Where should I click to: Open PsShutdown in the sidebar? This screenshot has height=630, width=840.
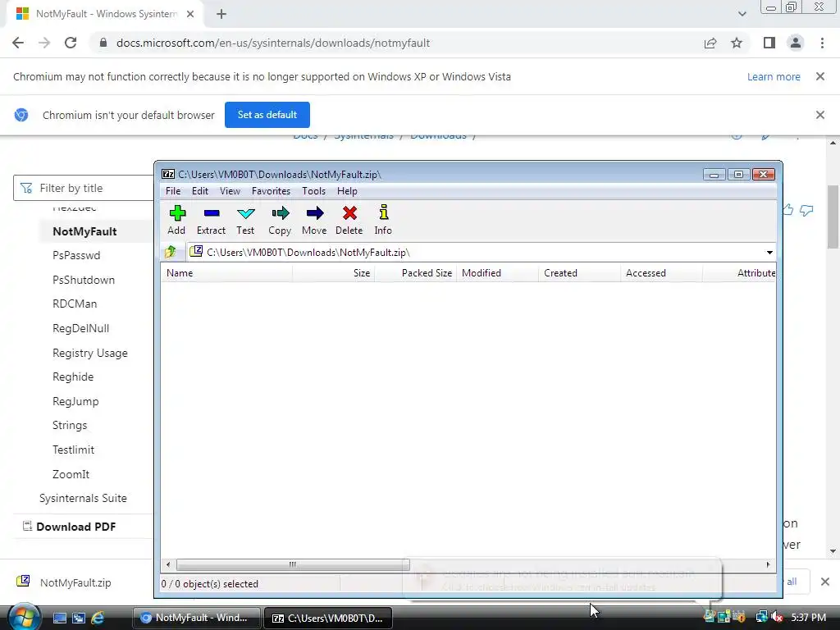84,281
